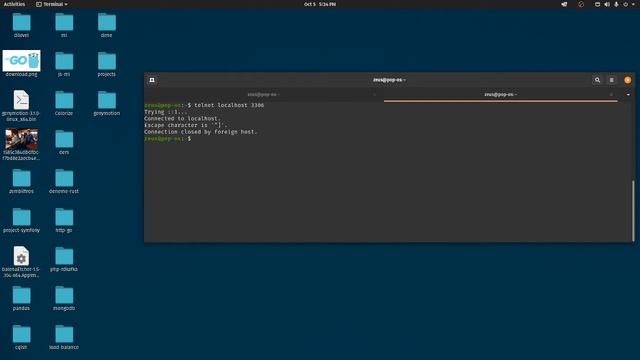Click the leftmost tray icon in top bar
The width and height of the screenshot is (640, 360).
pyautogui.click(x=564, y=4)
